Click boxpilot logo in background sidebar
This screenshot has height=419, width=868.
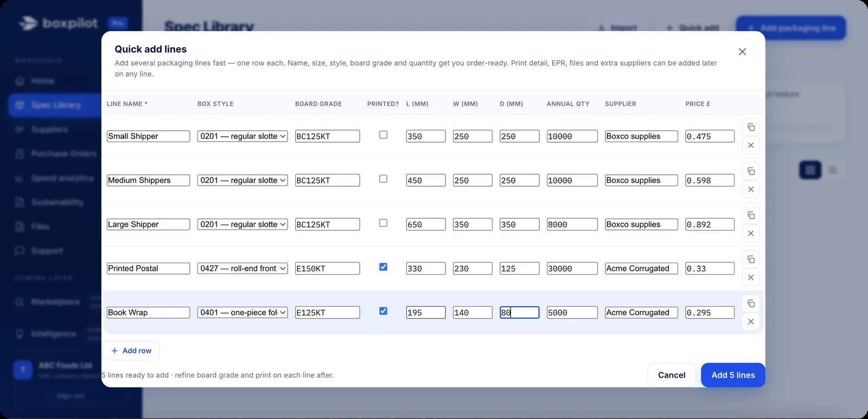[x=59, y=23]
